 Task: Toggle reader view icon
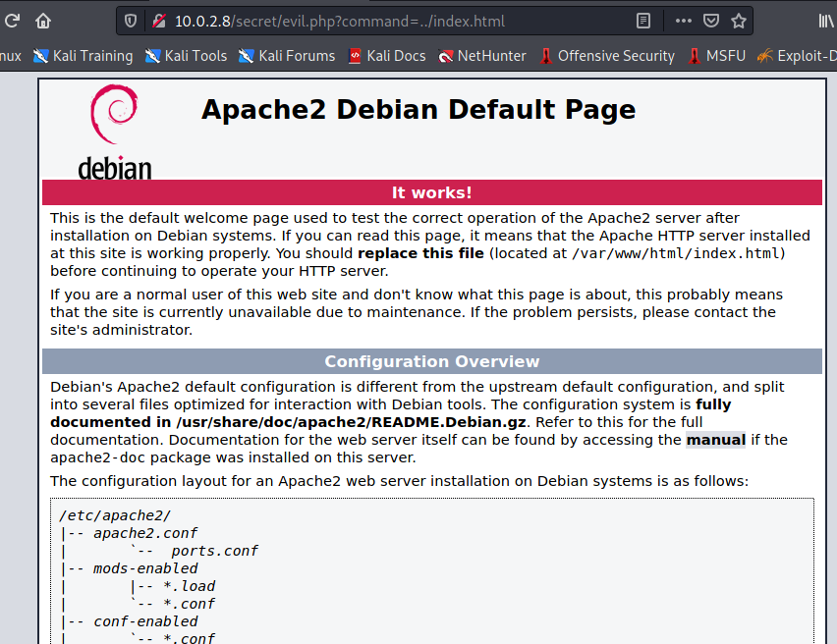(x=643, y=21)
